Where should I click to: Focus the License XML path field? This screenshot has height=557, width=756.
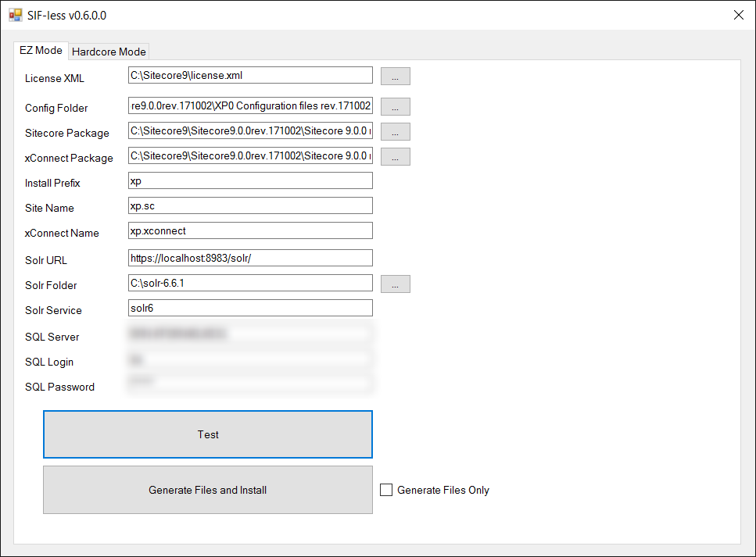250,75
